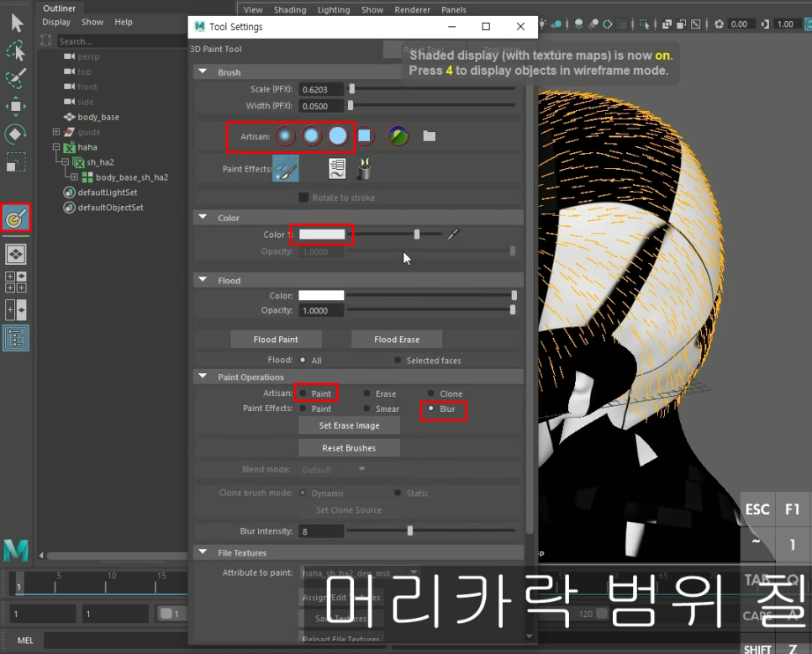Expand body_base_sh_ha2 node in Outliner
The height and width of the screenshot is (654, 812).
coord(74,177)
